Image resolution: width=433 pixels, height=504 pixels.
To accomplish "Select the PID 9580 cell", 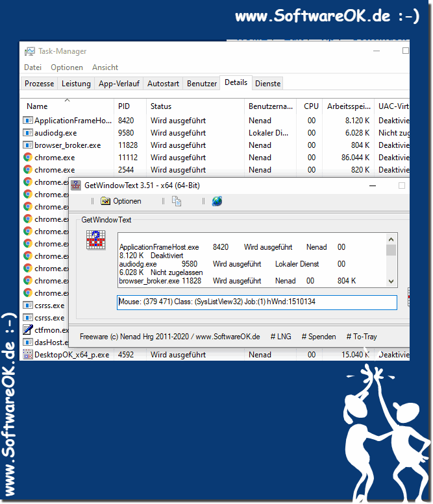I will click(x=126, y=133).
